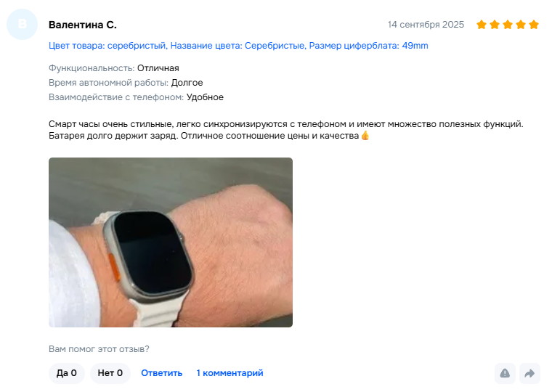Viewport: 552px width, 392px height.
Task: Click the thumbs-up emoji in review text
Action: point(365,136)
